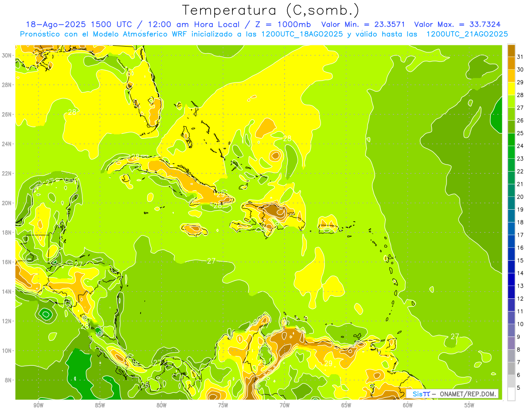
Task: Click the 26N latitude axis label
Action: [7, 114]
